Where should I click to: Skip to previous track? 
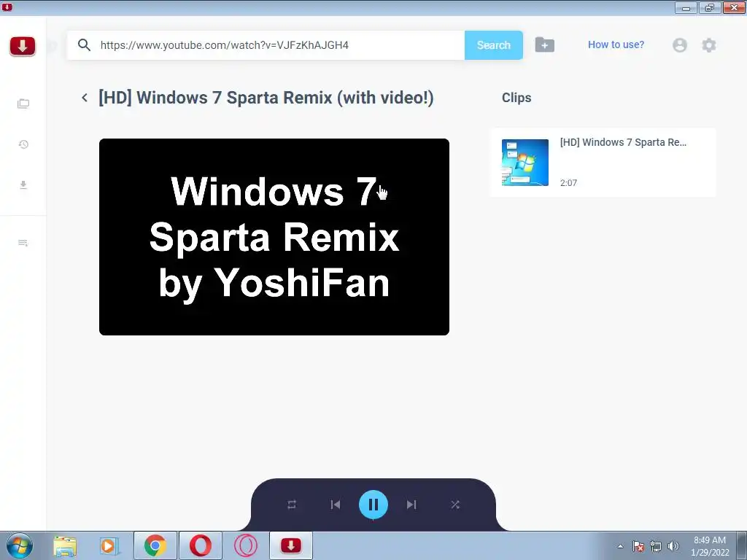(336, 505)
